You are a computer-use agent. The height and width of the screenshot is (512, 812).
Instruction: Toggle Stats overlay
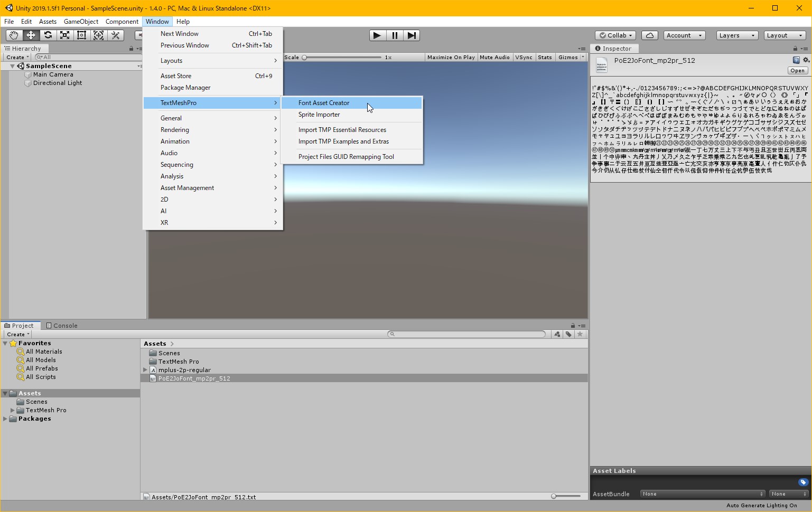tap(545, 57)
